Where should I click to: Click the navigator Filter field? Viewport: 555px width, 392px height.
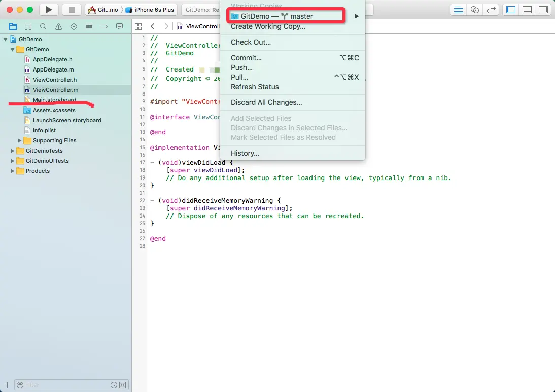pyautogui.click(x=66, y=385)
